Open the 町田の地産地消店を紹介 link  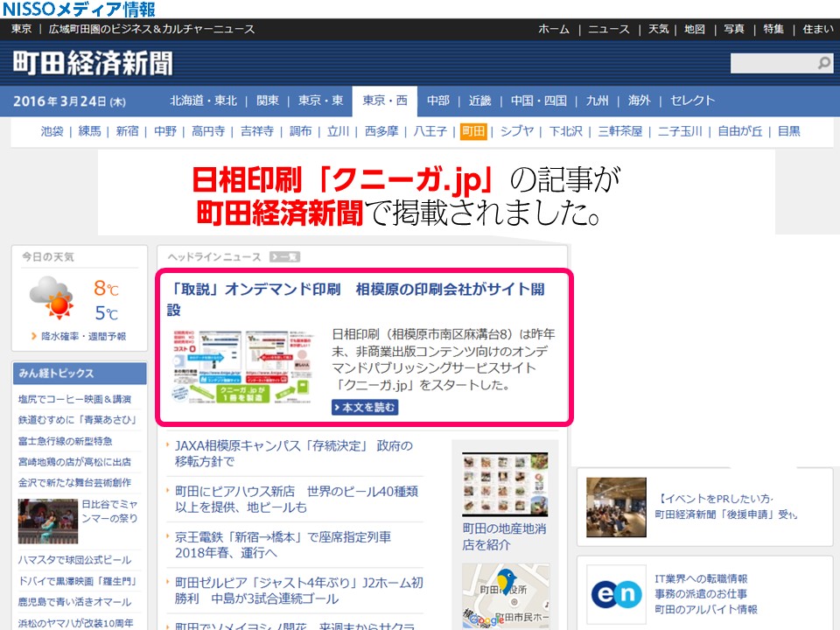click(504, 536)
